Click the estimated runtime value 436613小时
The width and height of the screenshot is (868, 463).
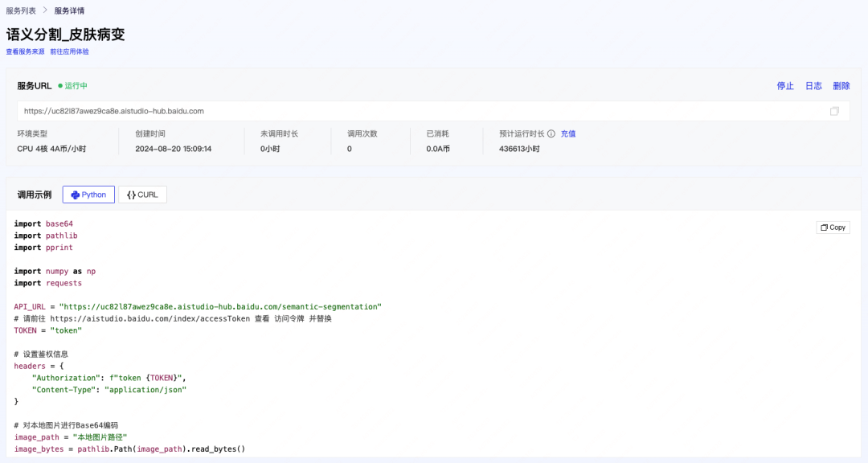coord(519,149)
